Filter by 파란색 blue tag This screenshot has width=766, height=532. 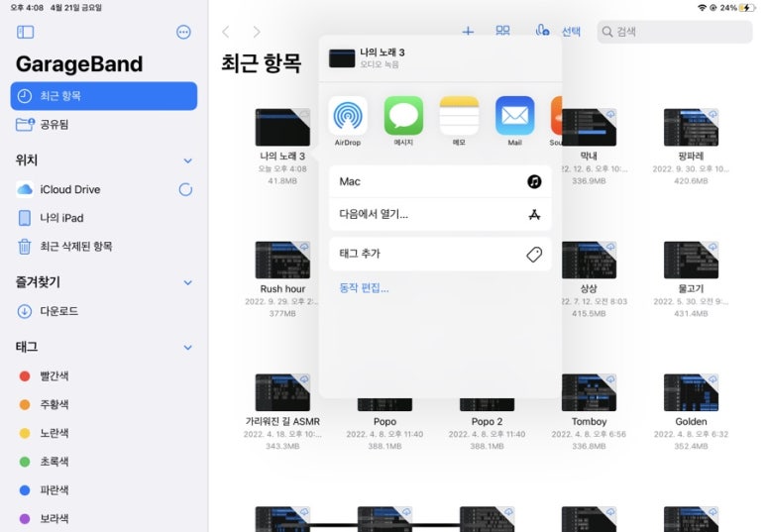click(104, 490)
